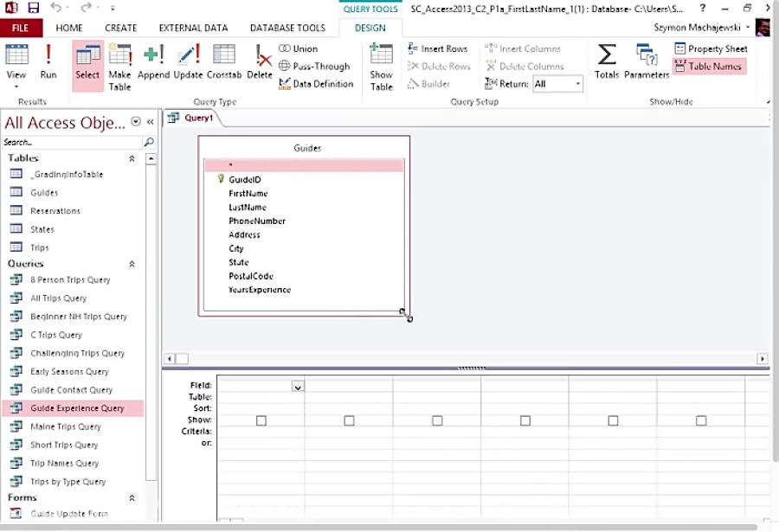Click the Union query button

tap(298, 48)
